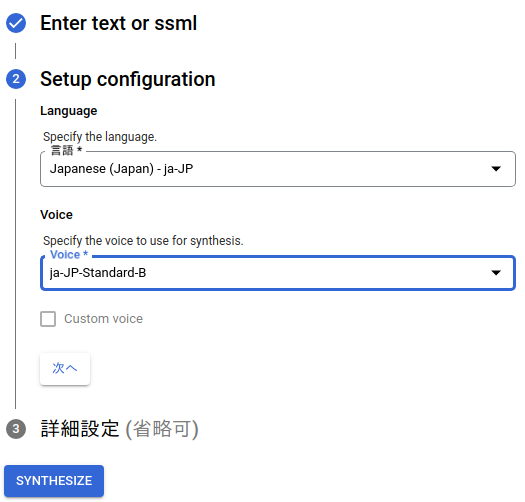Click the completed checkmark step icon

[x=16, y=23]
